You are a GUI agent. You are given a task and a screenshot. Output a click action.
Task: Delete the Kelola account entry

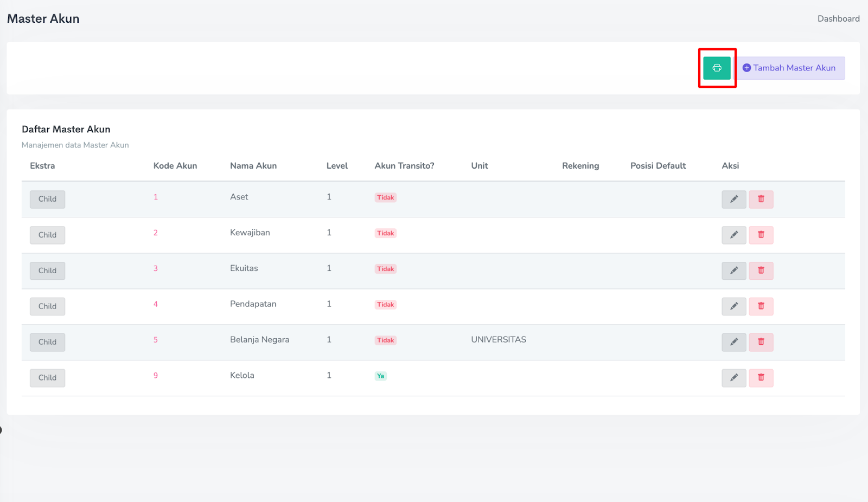pyautogui.click(x=761, y=378)
